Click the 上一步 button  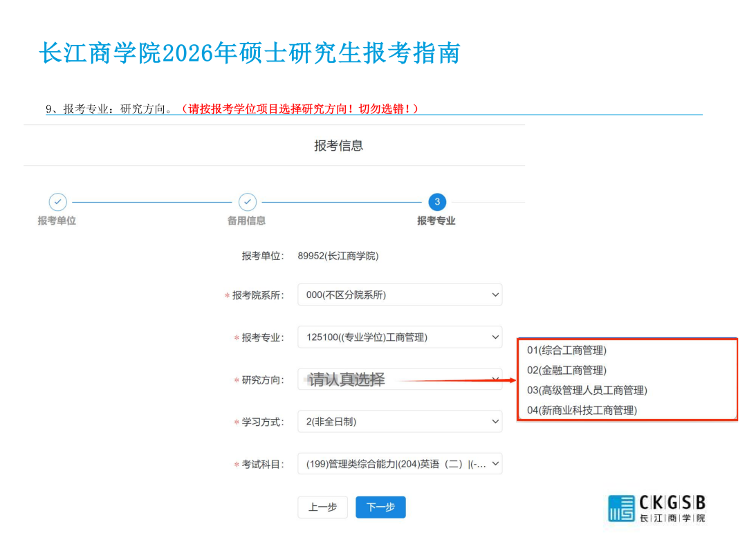click(322, 507)
